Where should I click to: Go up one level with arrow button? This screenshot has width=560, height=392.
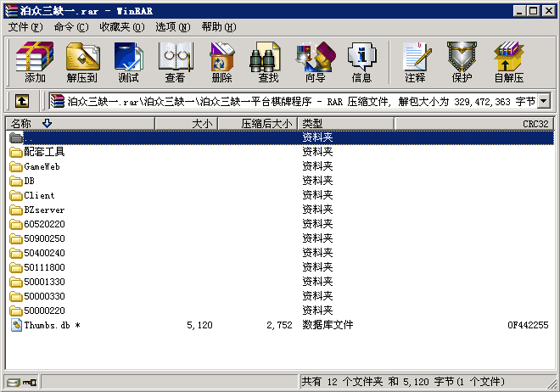(22, 101)
